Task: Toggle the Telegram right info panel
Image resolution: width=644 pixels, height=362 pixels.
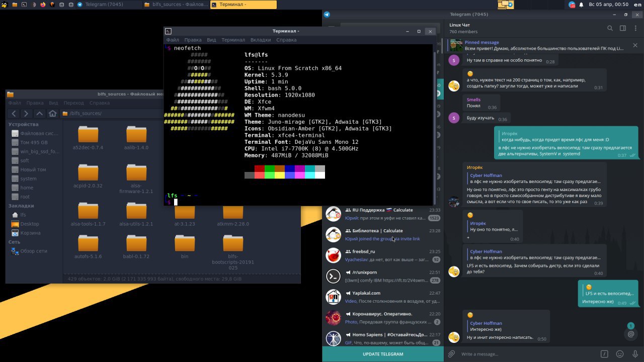Action: pos(623,28)
